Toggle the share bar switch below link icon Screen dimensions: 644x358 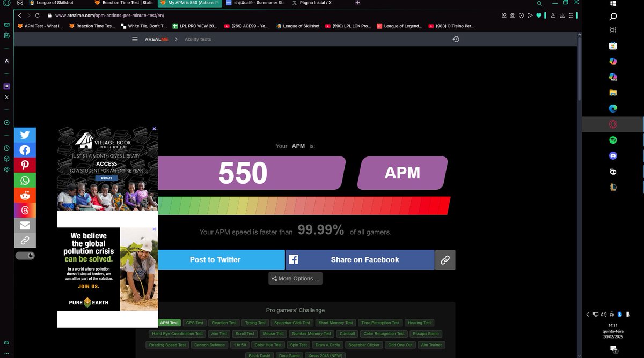[x=25, y=256]
